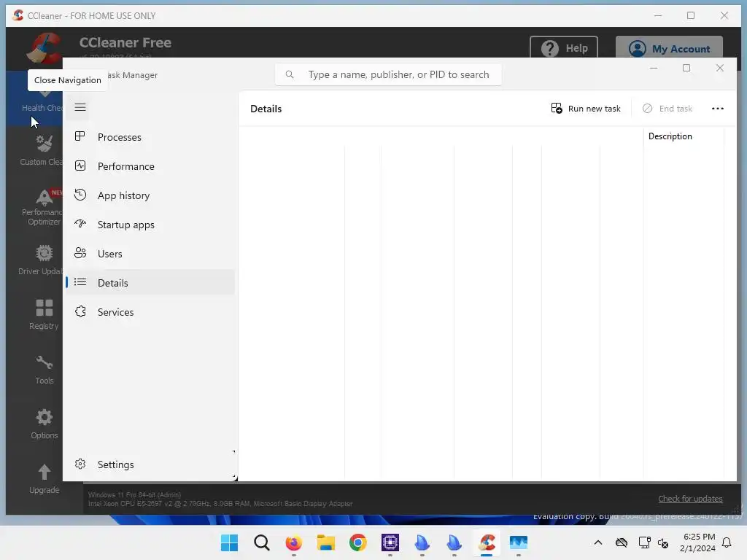Image resolution: width=747 pixels, height=560 pixels.
Task: Switch to Task Manager taskbar icon
Action: click(519, 542)
